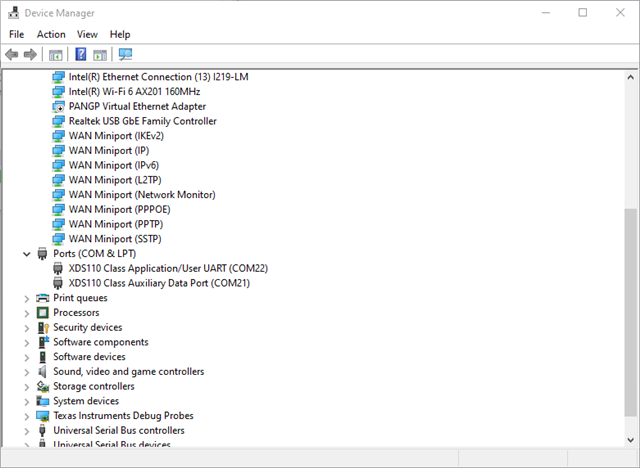Screen dimensions: 640x468
Task: Click the Security devices key icon
Action: coord(43,327)
